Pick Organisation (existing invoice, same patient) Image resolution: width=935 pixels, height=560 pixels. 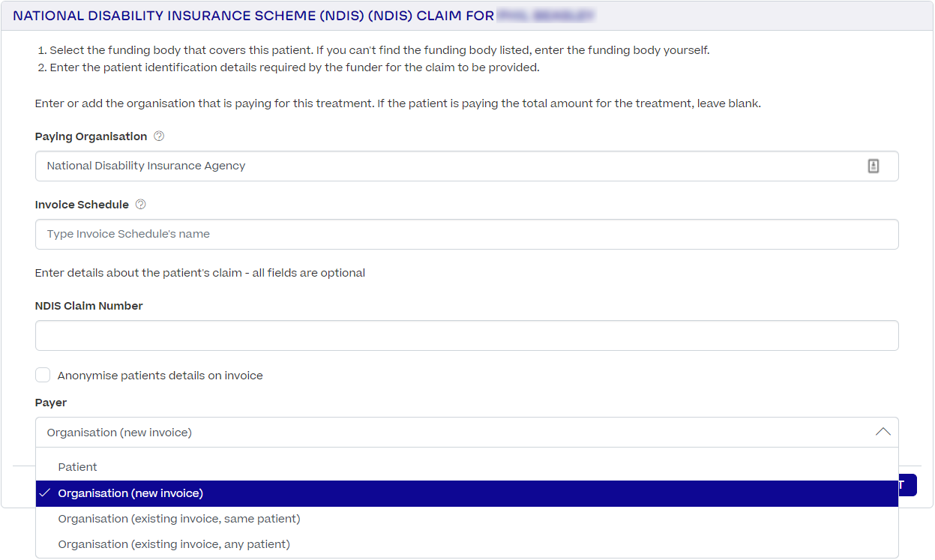pos(466,519)
